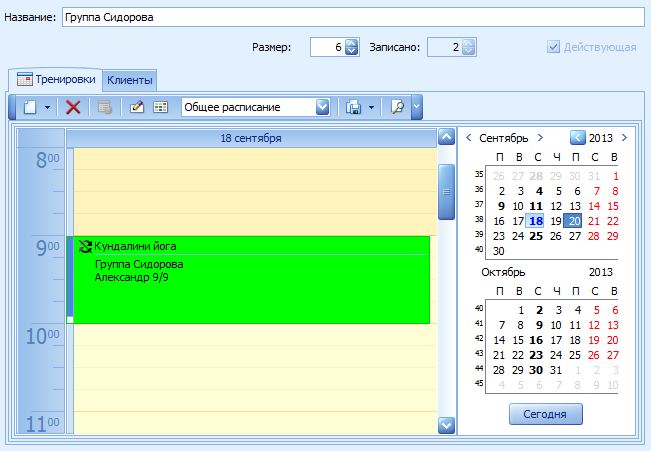Image resolution: width=651 pixels, height=451 pixels.
Task: Select highlighted September 20 in calendar
Action: tap(573, 221)
